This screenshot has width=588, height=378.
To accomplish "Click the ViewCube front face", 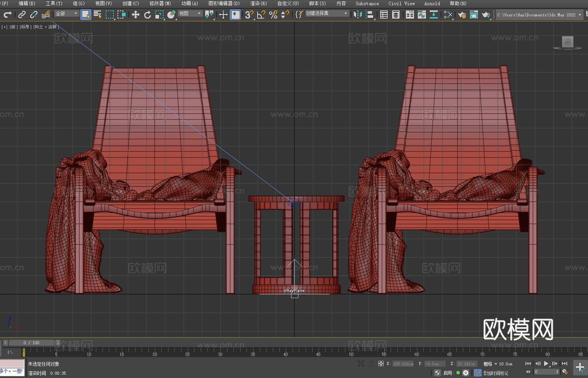I will pos(568,42).
